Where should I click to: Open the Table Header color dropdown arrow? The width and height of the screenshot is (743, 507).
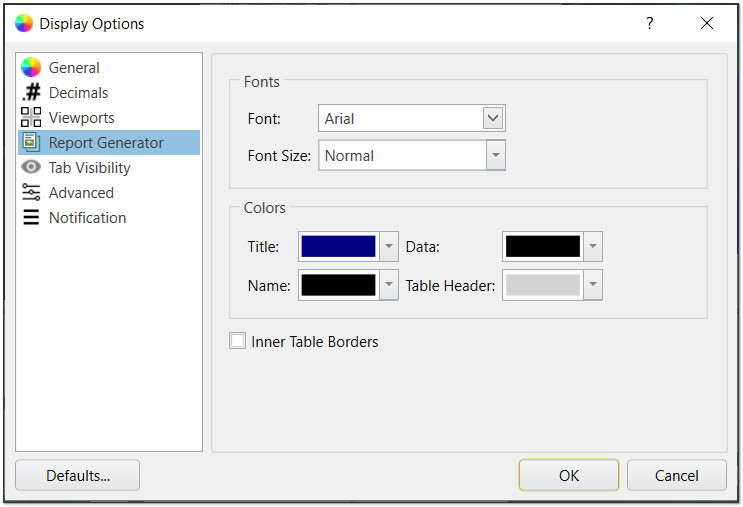(593, 285)
